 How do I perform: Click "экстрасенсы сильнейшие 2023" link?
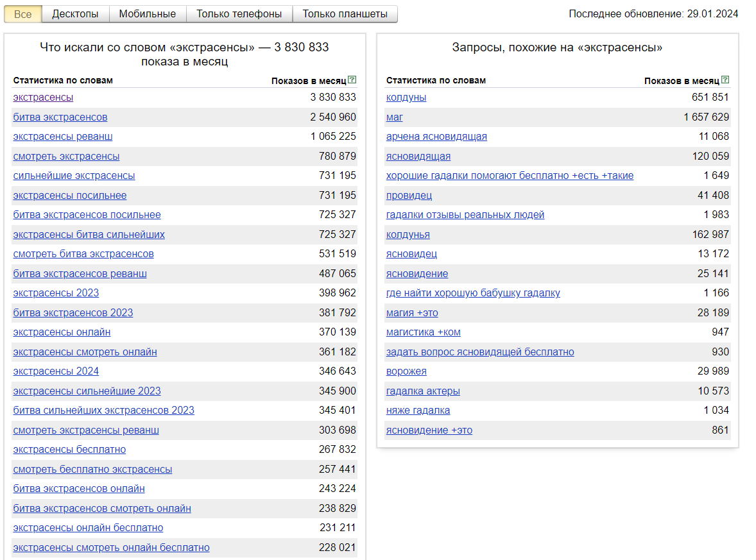(x=87, y=391)
